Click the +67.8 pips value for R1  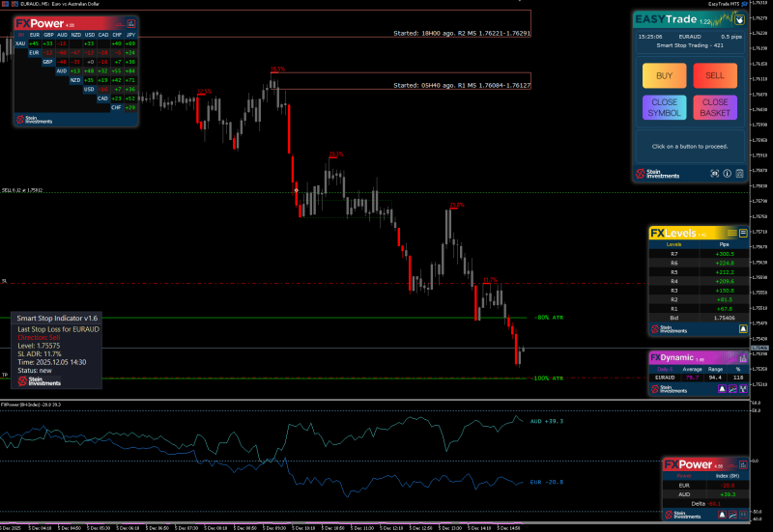724,309
